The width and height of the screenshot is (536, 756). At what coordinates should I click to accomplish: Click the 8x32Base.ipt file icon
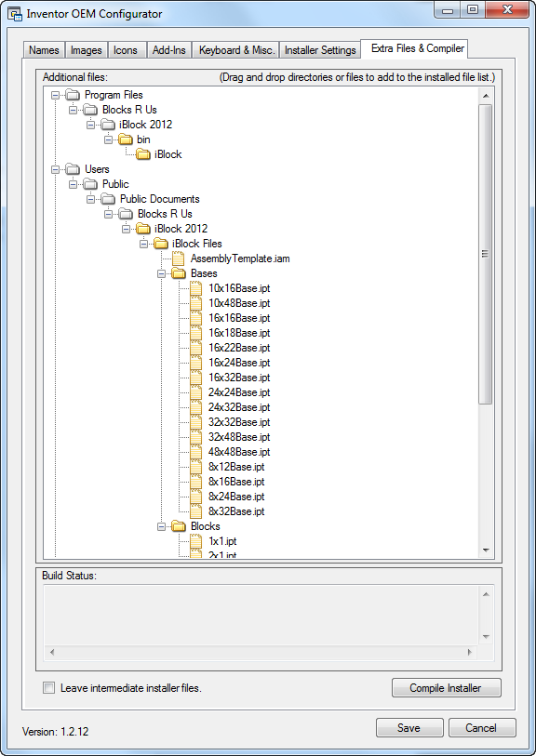click(195, 511)
